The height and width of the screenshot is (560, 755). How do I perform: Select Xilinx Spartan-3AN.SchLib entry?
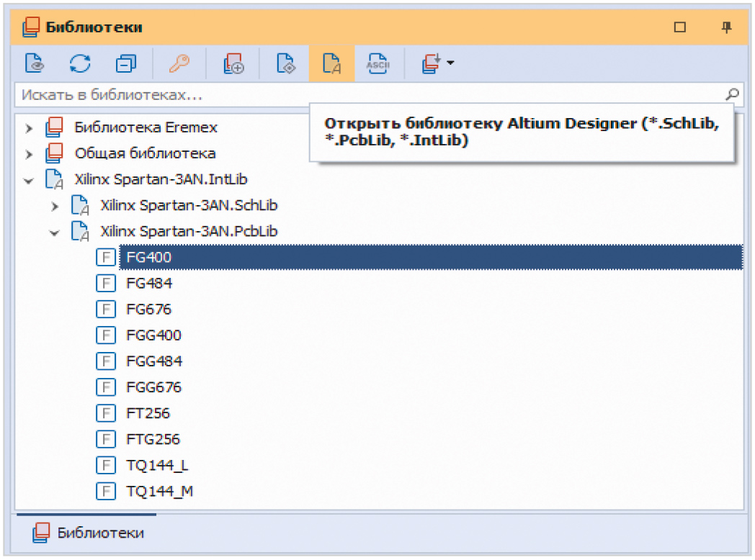click(x=189, y=205)
